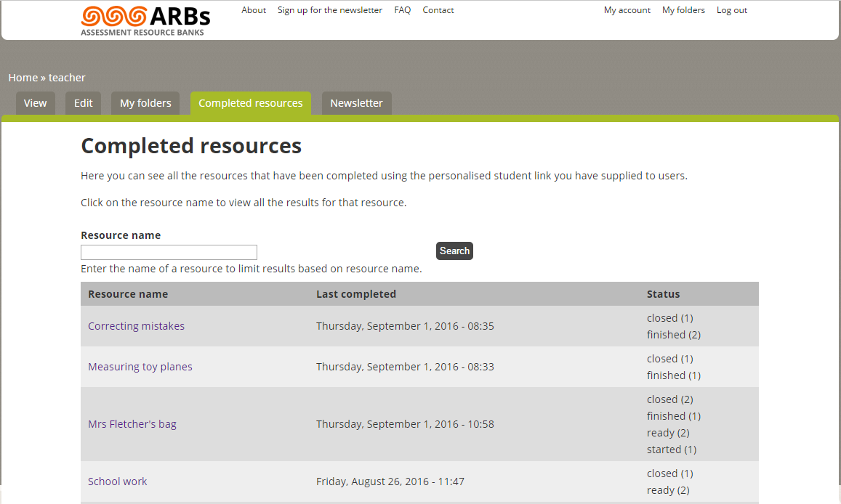Select the date Thursday, September 1, 2016 - 10:58
841x504 pixels.
[405, 424]
